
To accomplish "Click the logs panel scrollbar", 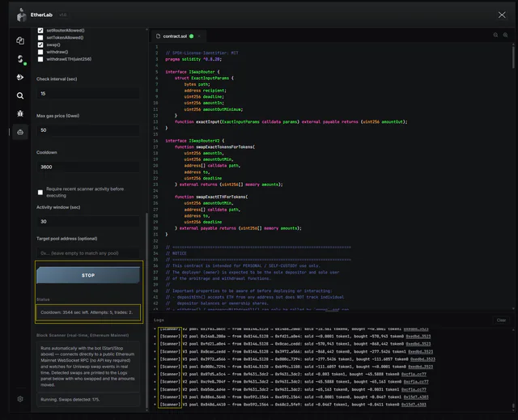I will tap(513, 405).
